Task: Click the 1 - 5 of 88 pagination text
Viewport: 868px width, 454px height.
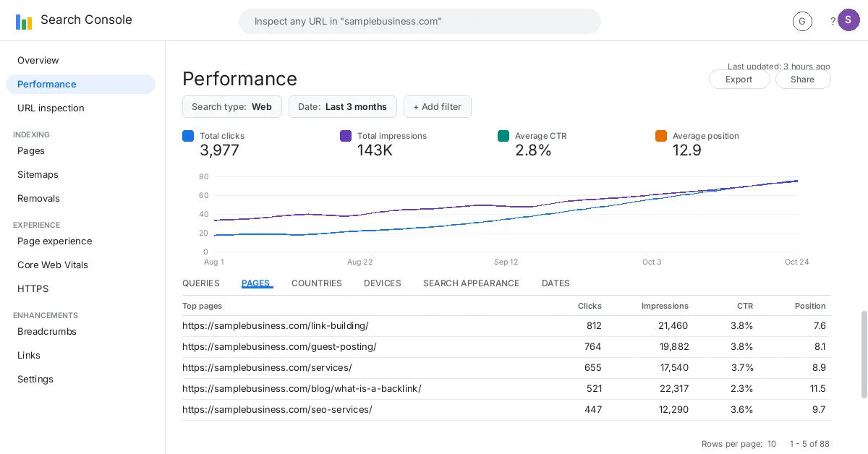Action: coord(809,444)
